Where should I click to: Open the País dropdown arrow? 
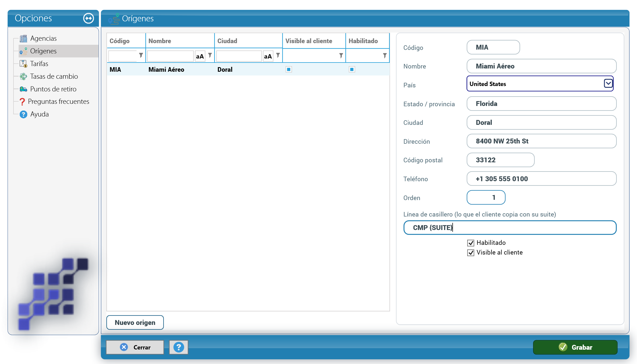pos(608,84)
